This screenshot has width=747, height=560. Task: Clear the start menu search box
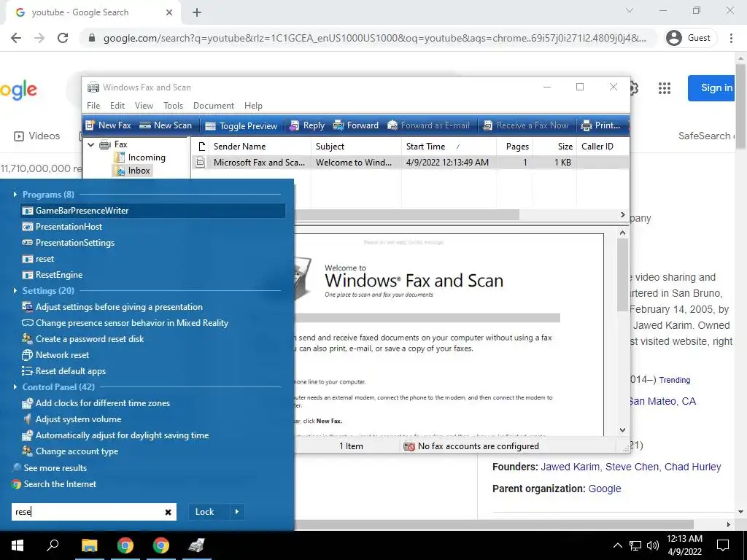coord(169,513)
